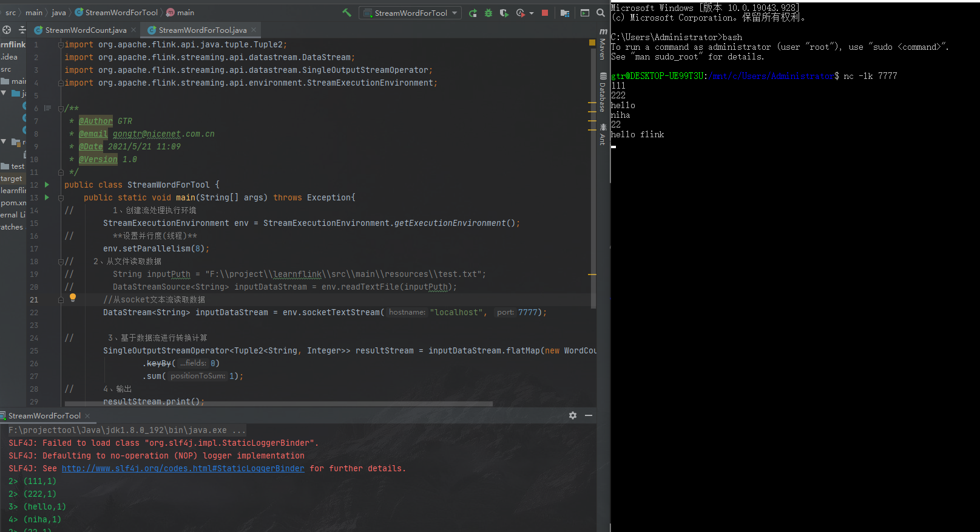Stop the running program with red square
Viewport: 980px width, 532px height.
coord(545,13)
